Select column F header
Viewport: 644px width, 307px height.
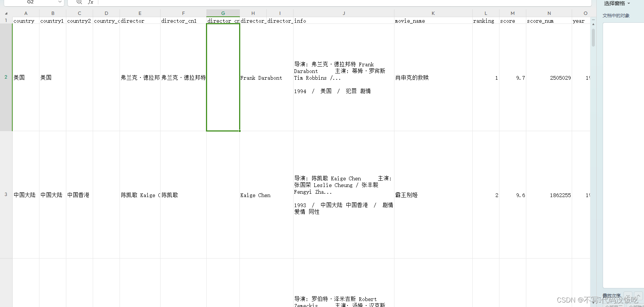[183, 13]
